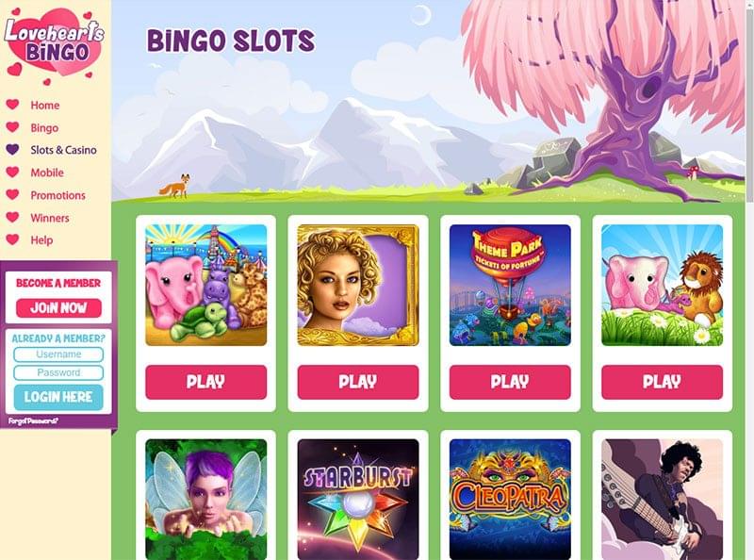
Task: Click the heart icon next to Help
Action: coord(12,239)
